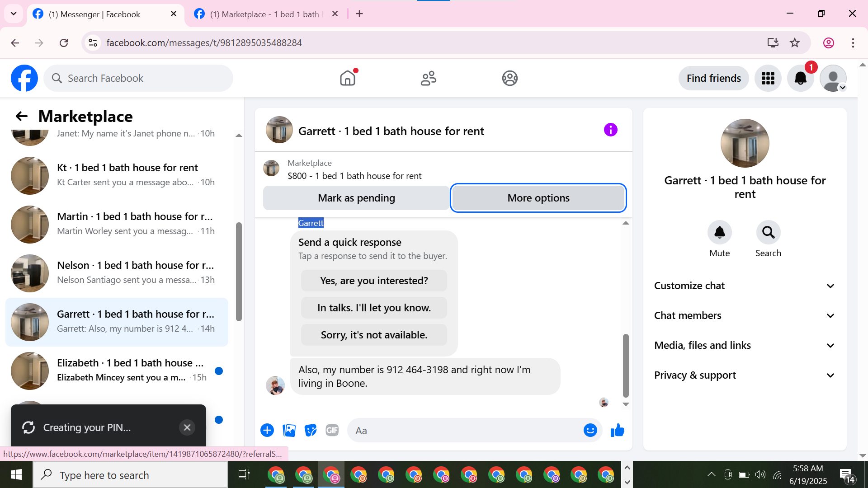View site information in address bar
This screenshot has height=488, width=868.
point(93,42)
